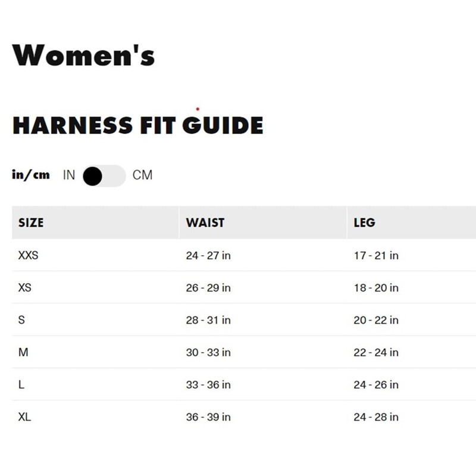This screenshot has width=476, height=476.
Task: Select the IN unit option
Action: pyautogui.click(x=68, y=175)
